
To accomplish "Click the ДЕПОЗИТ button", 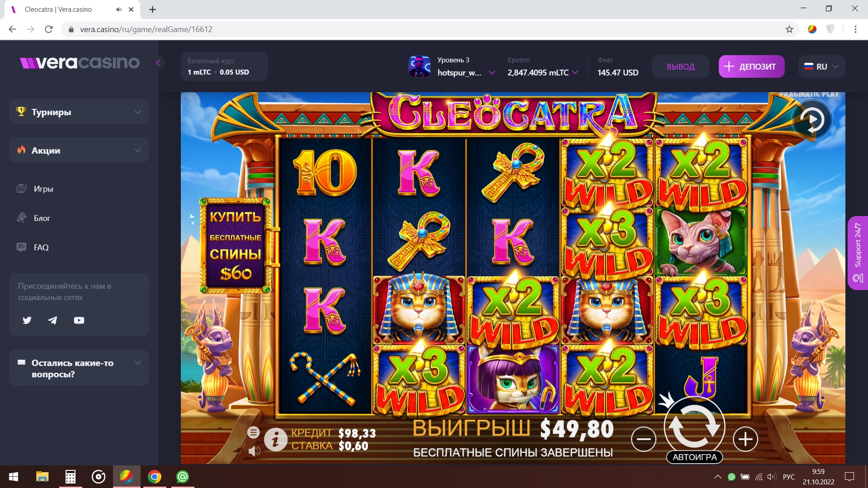I will [x=751, y=66].
